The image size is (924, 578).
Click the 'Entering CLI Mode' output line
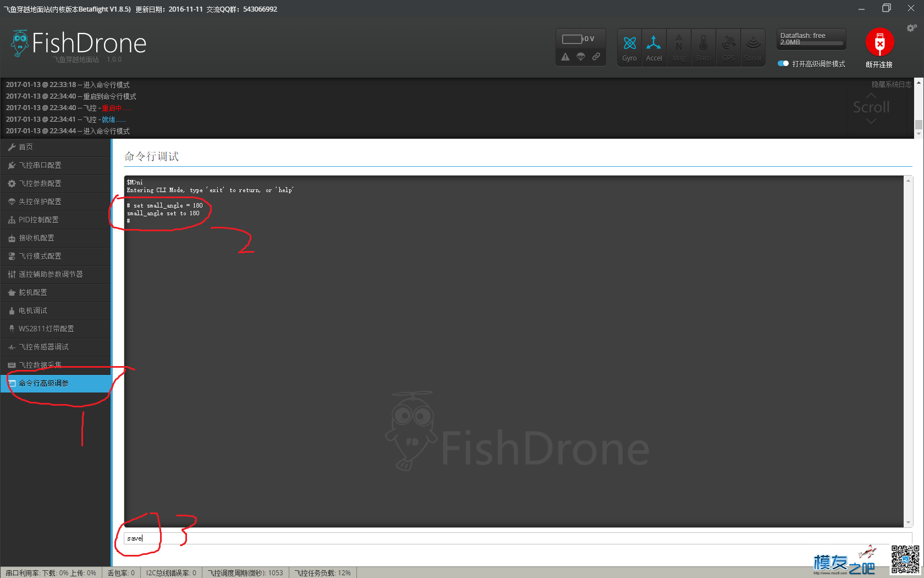[x=210, y=190]
